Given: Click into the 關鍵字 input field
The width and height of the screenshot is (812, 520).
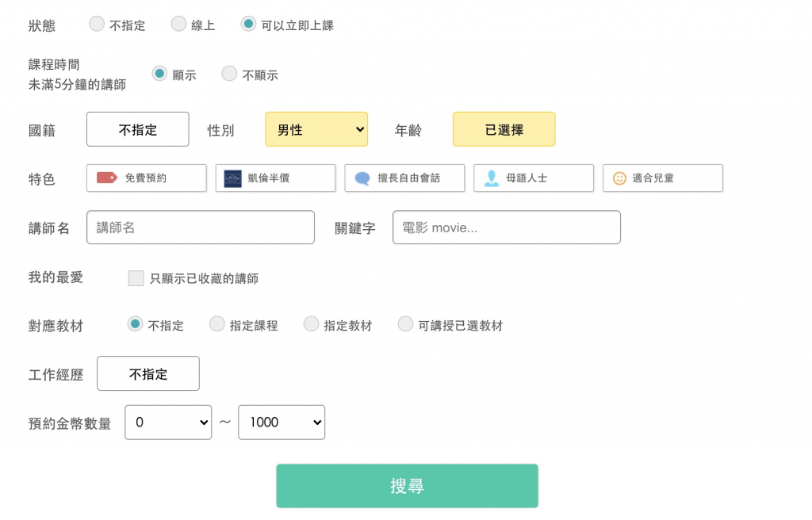Looking at the screenshot, I should (x=507, y=227).
